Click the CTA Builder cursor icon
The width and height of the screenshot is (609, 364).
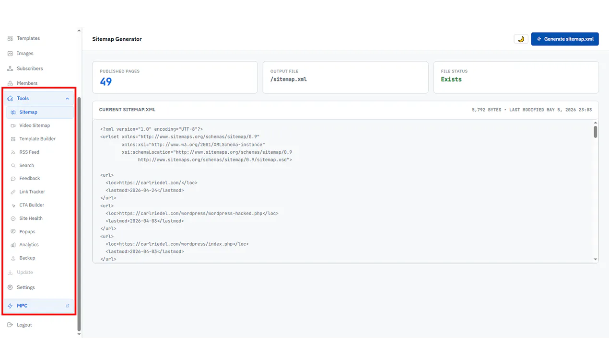13,205
